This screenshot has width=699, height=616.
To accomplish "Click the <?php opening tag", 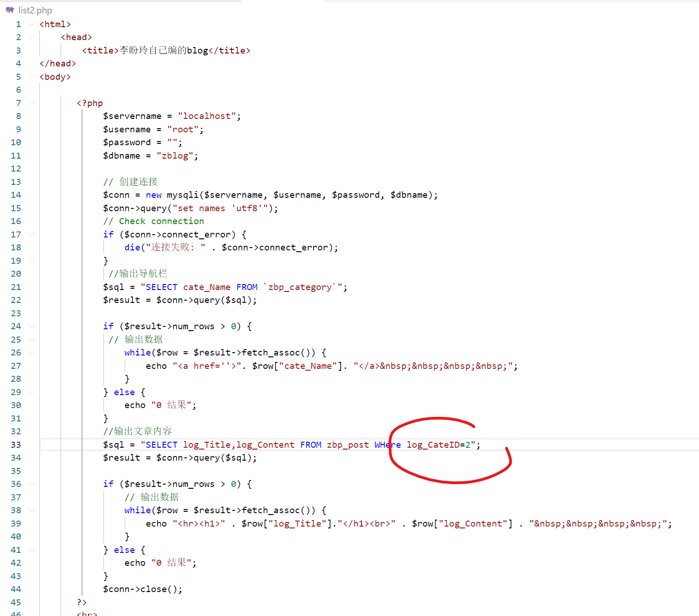I will tap(90, 103).
